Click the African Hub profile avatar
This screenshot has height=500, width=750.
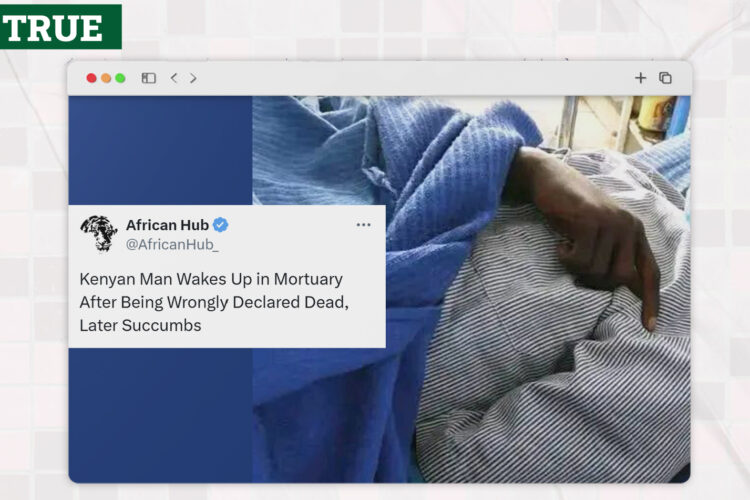coord(99,233)
